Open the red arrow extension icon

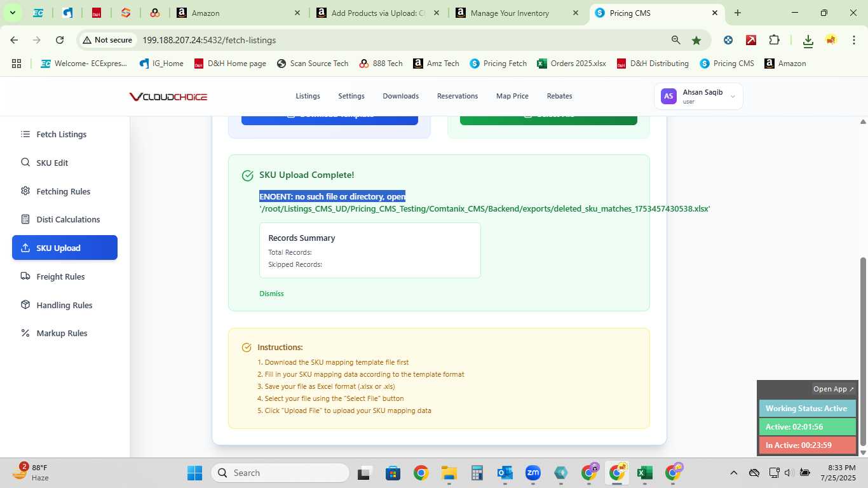[x=751, y=40]
